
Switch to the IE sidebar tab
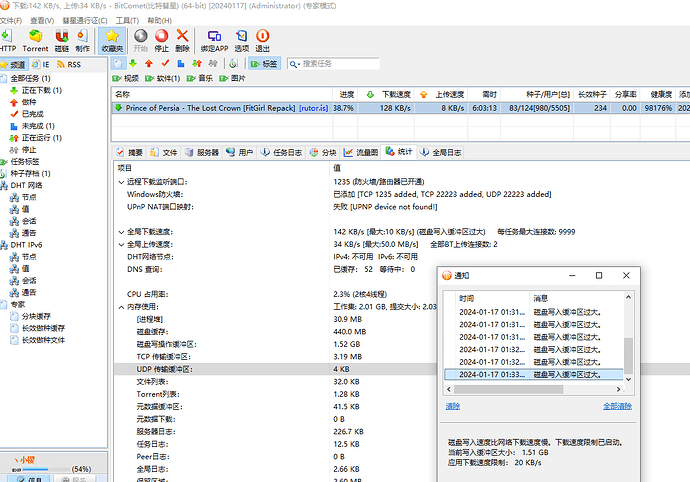click(x=41, y=65)
